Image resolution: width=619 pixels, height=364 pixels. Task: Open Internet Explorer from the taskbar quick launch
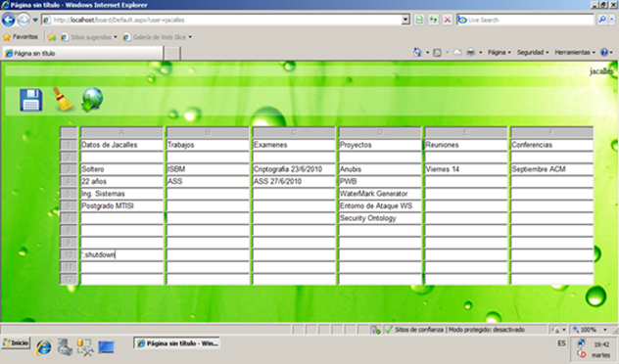pyautogui.click(x=44, y=347)
